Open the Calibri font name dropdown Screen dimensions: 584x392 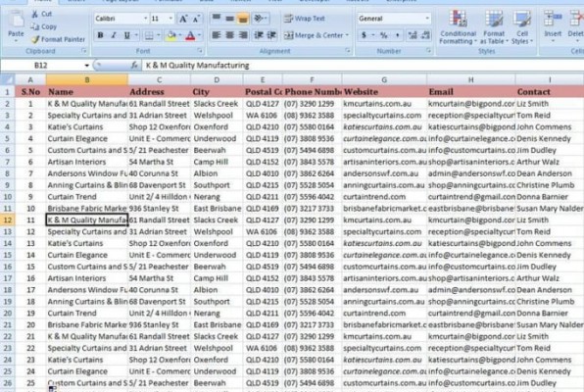(145, 19)
